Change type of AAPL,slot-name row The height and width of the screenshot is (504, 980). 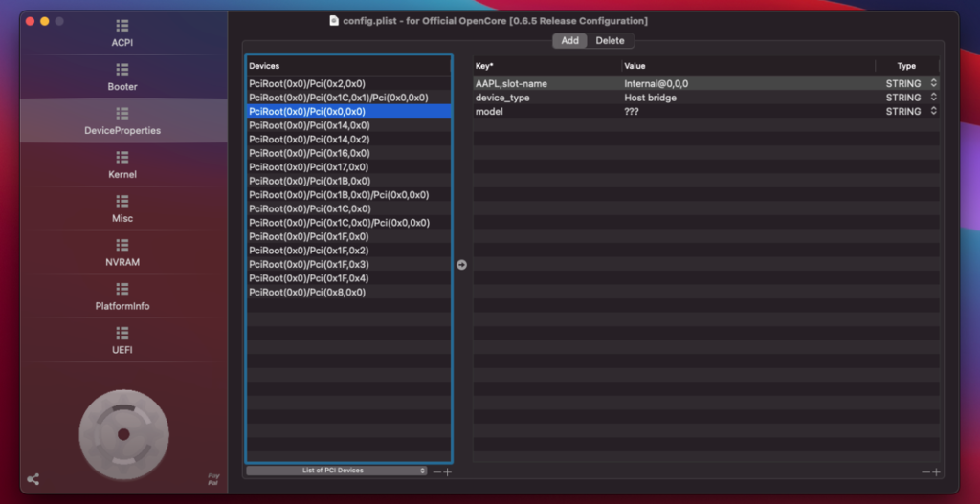click(x=933, y=84)
